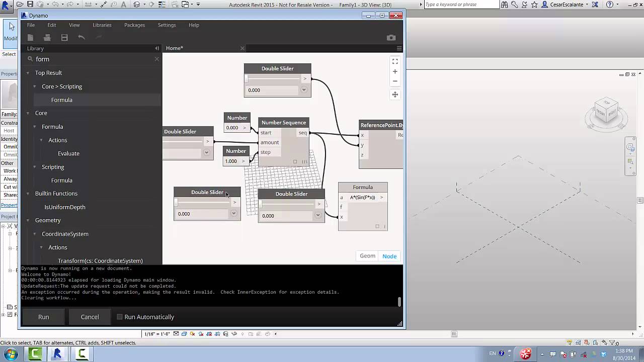Collapse the Library panel
The image size is (644, 362).
(x=156, y=48)
